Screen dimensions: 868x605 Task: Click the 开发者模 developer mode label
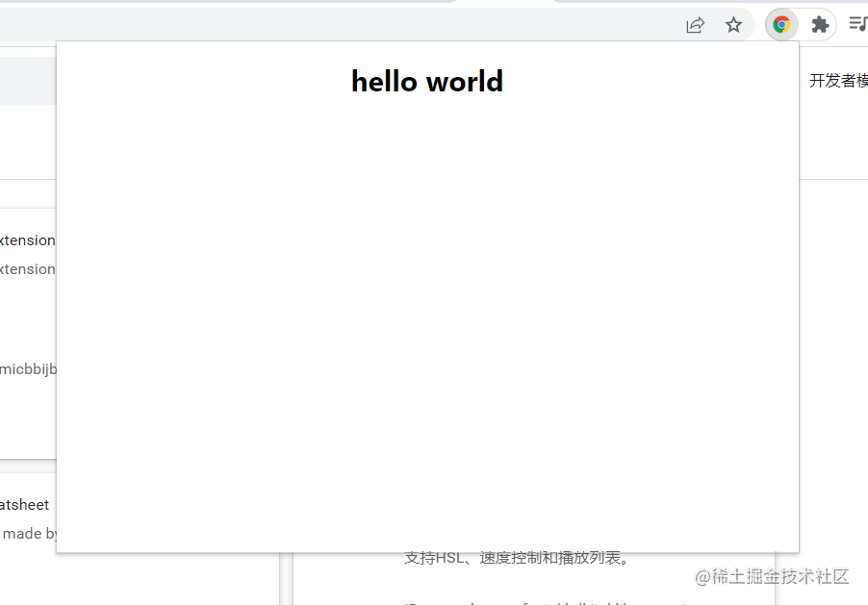point(838,81)
